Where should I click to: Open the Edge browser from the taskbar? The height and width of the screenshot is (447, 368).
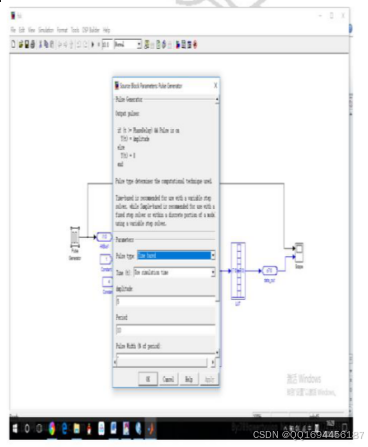pyautogui.click(x=64, y=428)
